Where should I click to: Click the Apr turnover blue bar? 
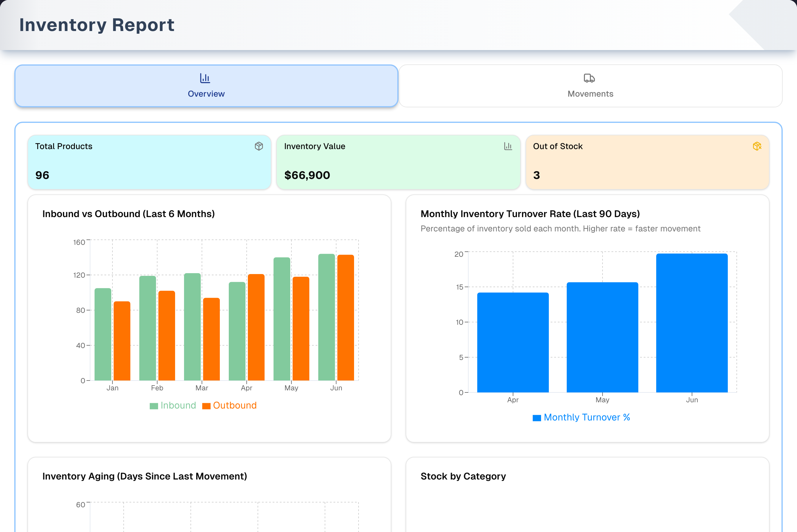[513, 343]
